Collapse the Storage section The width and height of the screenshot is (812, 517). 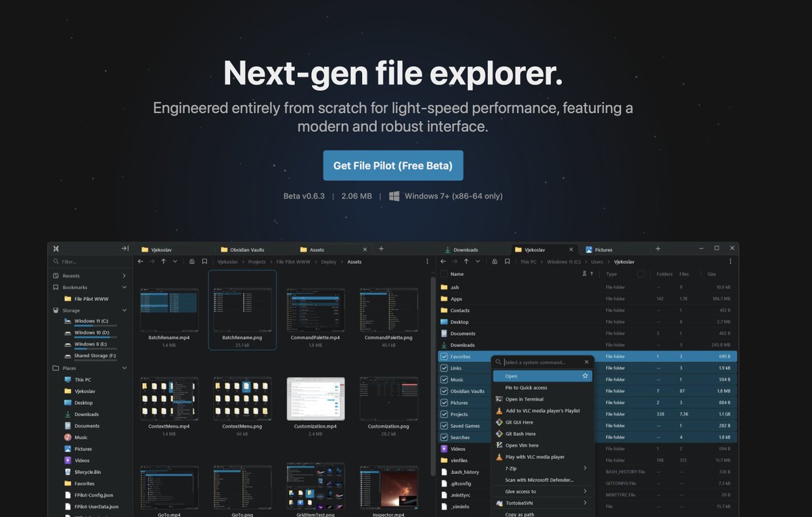point(124,310)
